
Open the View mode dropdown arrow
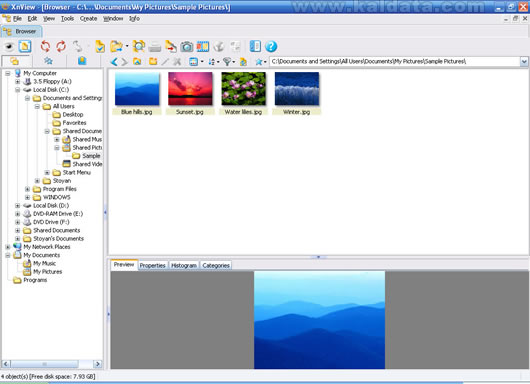pyautogui.click(x=202, y=62)
